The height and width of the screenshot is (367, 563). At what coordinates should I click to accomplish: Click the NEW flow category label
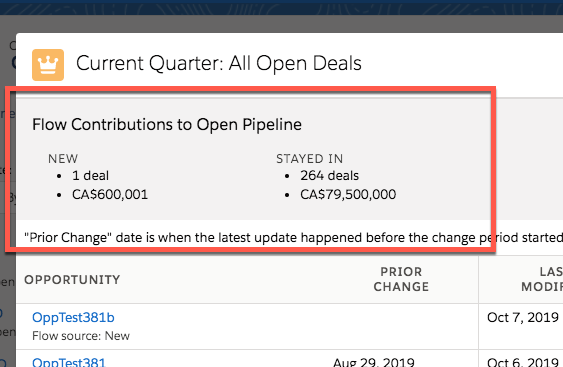[x=63, y=158]
